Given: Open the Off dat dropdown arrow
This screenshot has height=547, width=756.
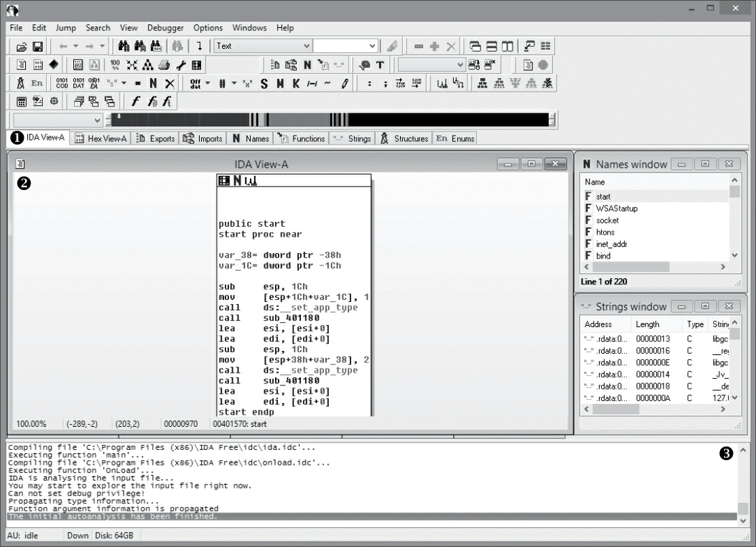Looking at the screenshot, I should point(208,83).
